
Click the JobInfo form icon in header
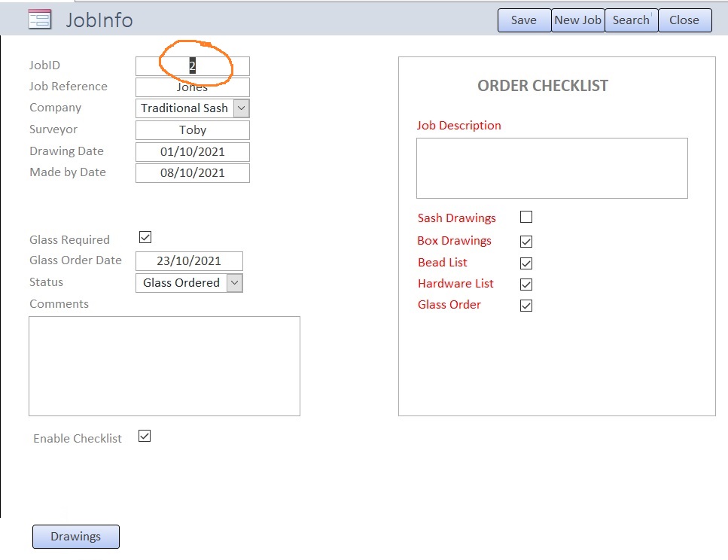click(x=40, y=20)
